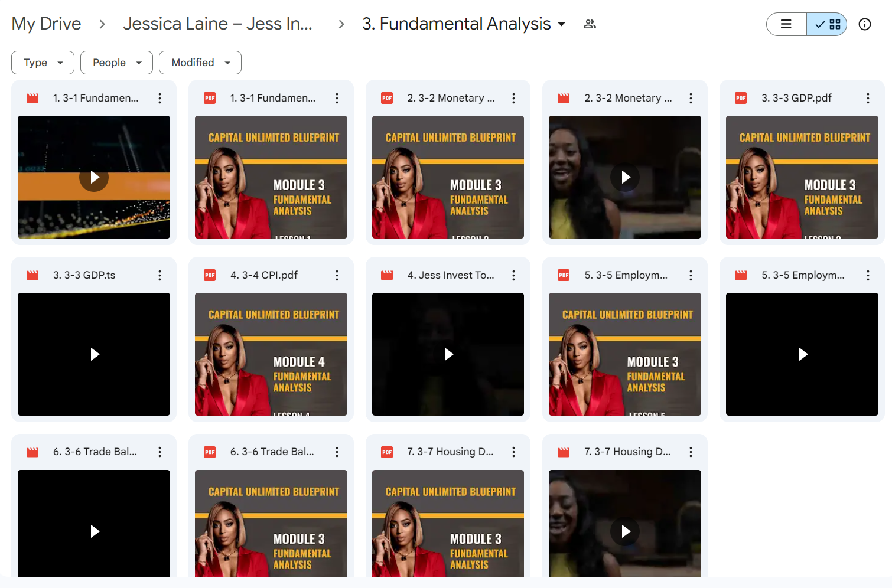892x588 pixels.
Task: Select file name '4. 3-4 CPI.pdf'
Action: click(x=264, y=275)
